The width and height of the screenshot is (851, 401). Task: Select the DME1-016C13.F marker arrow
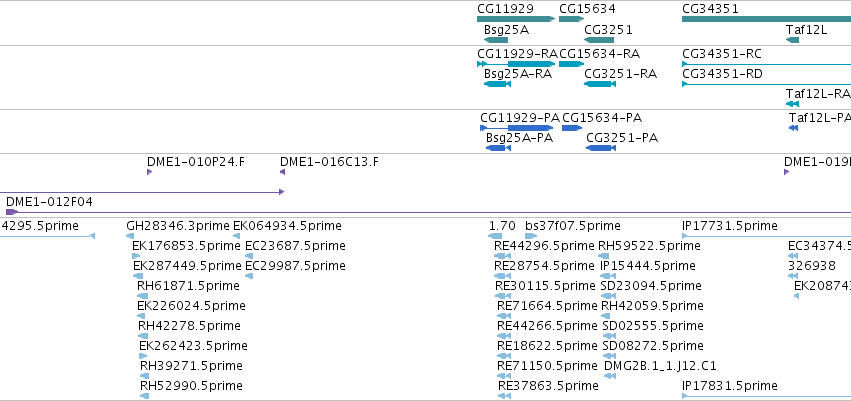(282, 172)
